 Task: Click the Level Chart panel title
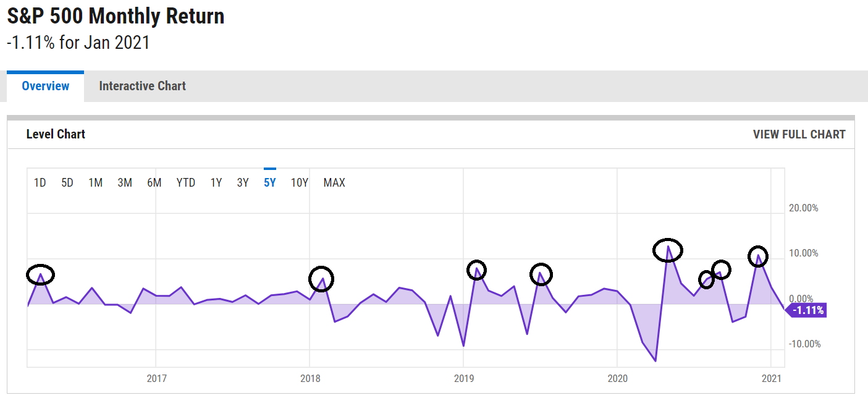tap(56, 134)
